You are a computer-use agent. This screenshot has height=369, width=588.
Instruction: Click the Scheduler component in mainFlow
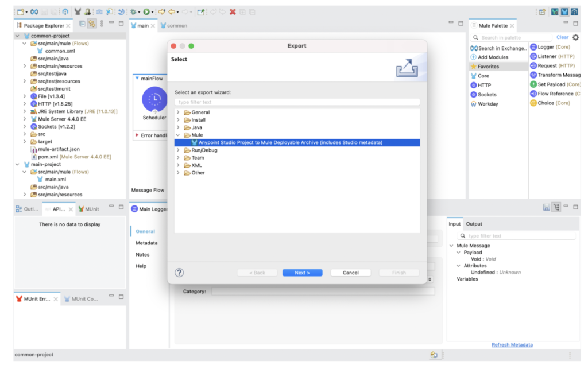[x=154, y=100]
